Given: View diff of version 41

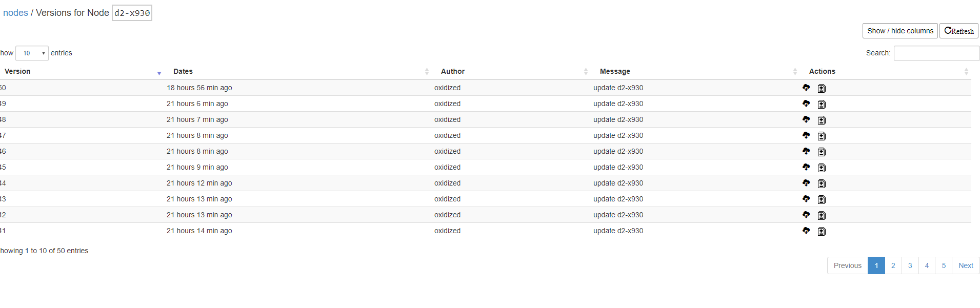Looking at the screenshot, I should 822,231.
